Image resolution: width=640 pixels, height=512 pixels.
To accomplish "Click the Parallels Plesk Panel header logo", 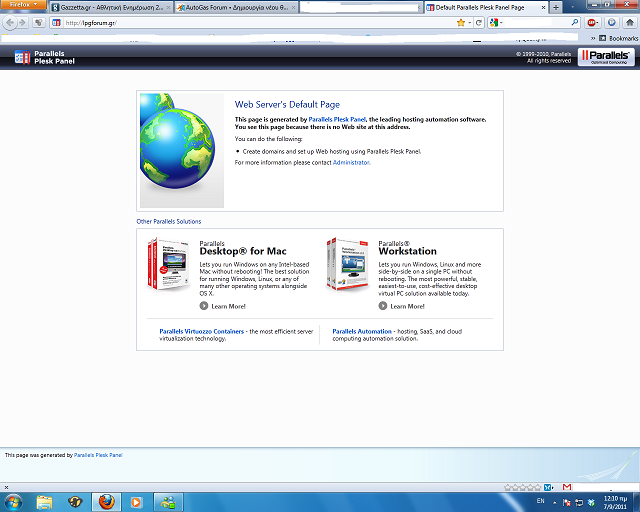I will [x=44, y=58].
